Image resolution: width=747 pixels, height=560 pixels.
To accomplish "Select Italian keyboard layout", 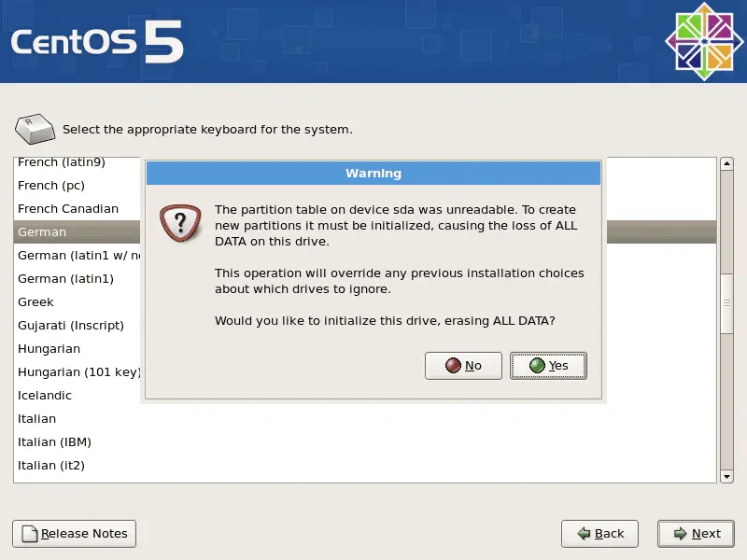I will [x=365, y=418].
